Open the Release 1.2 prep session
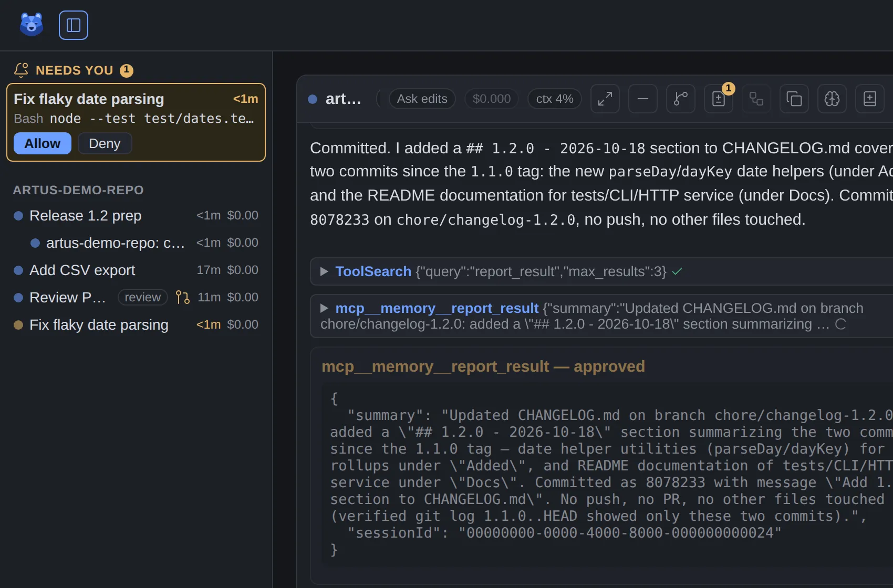 coord(136,215)
